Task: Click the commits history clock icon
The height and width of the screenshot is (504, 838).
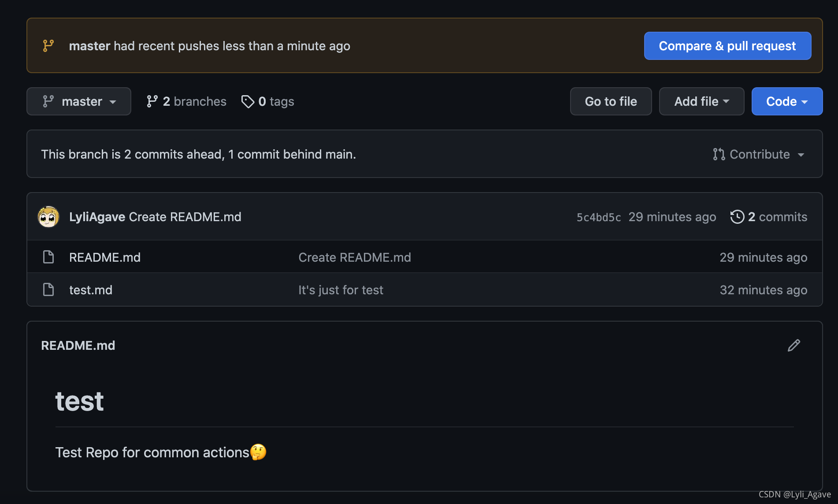Action: pyautogui.click(x=737, y=217)
